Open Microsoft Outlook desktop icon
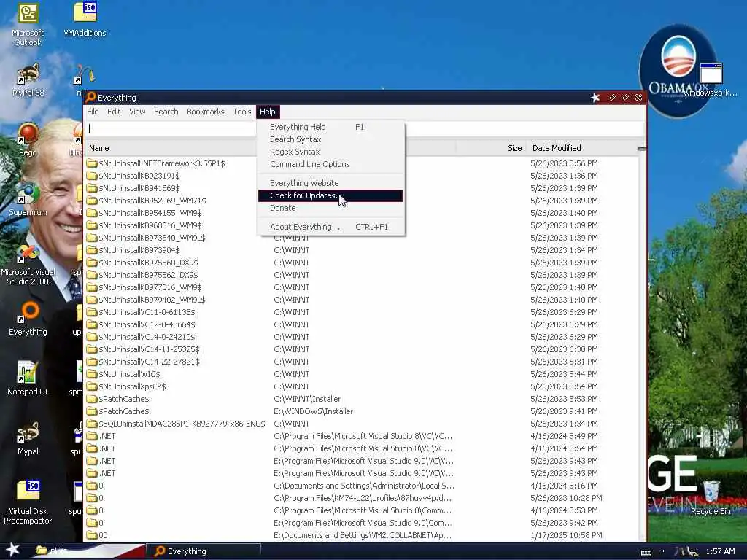Viewport: 747px width, 560px height. coord(28,25)
